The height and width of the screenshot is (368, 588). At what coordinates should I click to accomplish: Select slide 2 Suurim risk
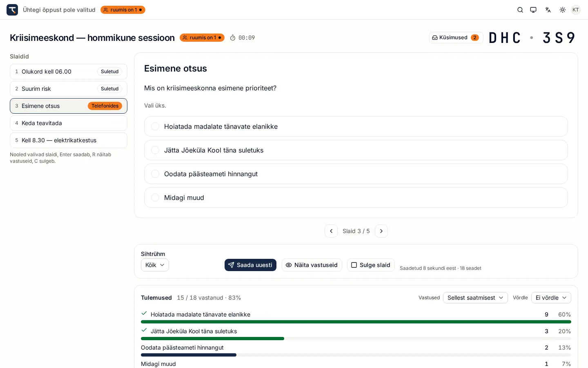(69, 89)
